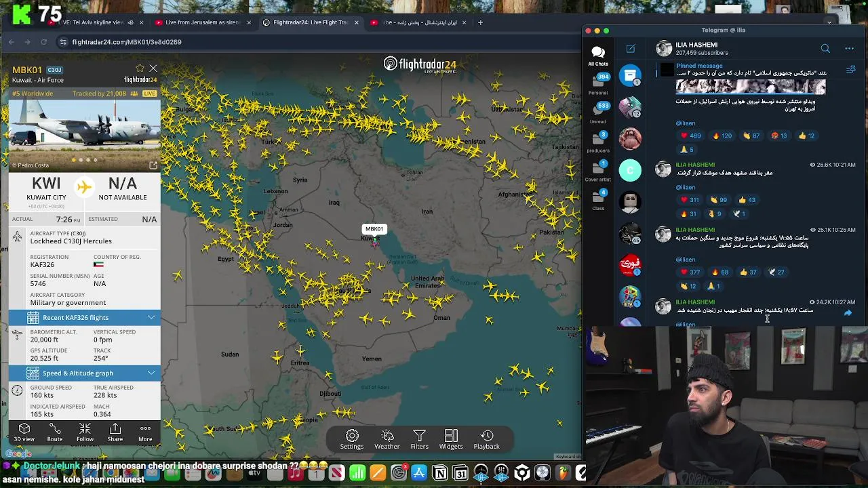Toggle the fire reaction with 120 count

722,136
